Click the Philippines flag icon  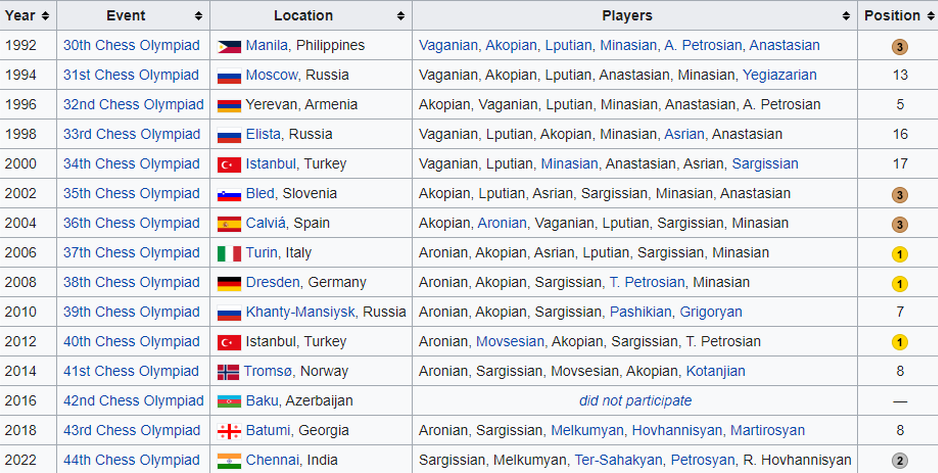pyautogui.click(x=229, y=46)
